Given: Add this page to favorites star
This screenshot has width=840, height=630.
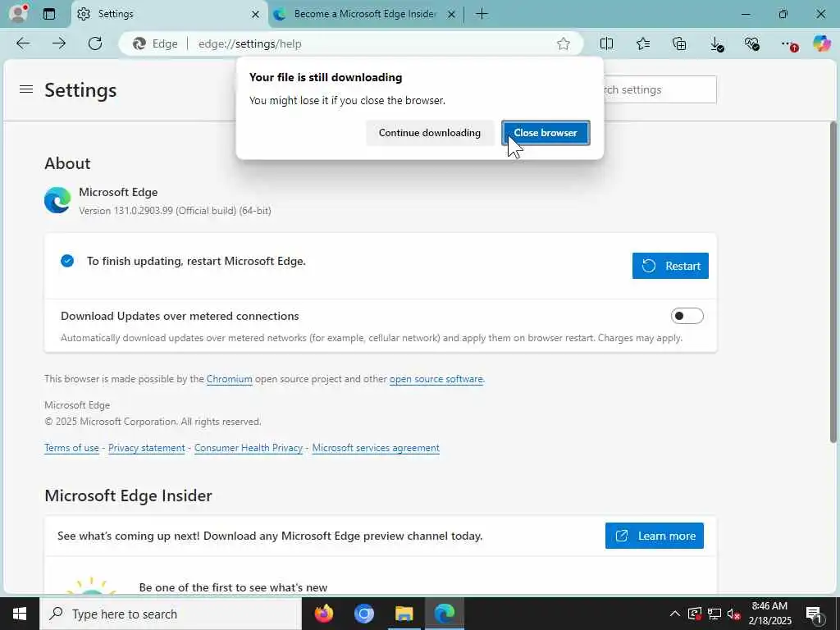Looking at the screenshot, I should [x=563, y=44].
